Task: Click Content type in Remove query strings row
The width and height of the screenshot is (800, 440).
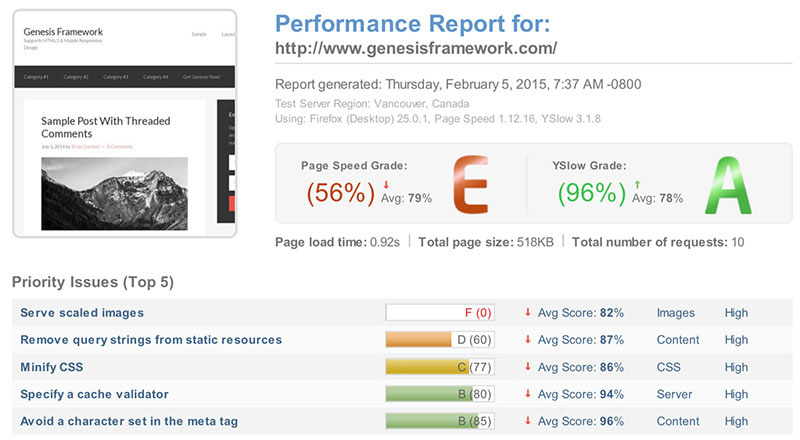Action: coord(678,340)
